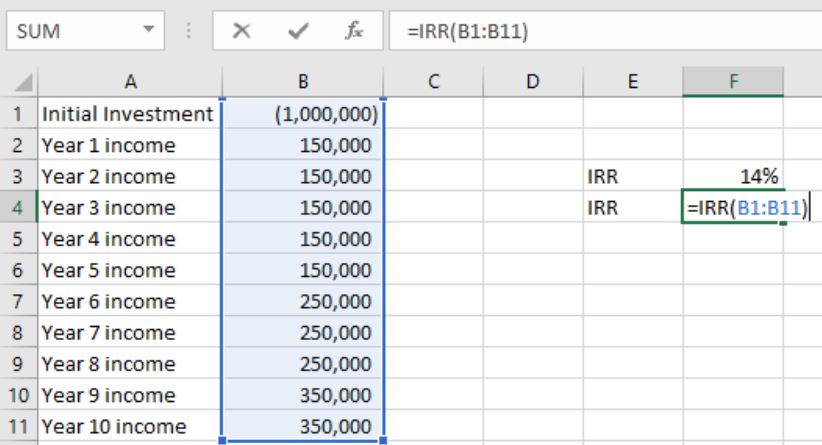This screenshot has width=822, height=445.
Task: Click the 150,000 value beside Year 2 income
Action: [x=303, y=176]
